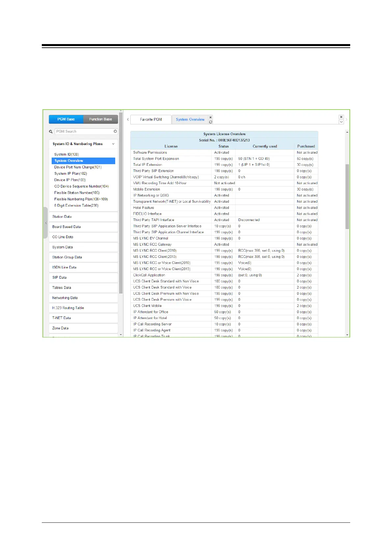Switch to PGM Base mode
The height and width of the screenshot is (554, 392).
pyautogui.click(x=66, y=119)
